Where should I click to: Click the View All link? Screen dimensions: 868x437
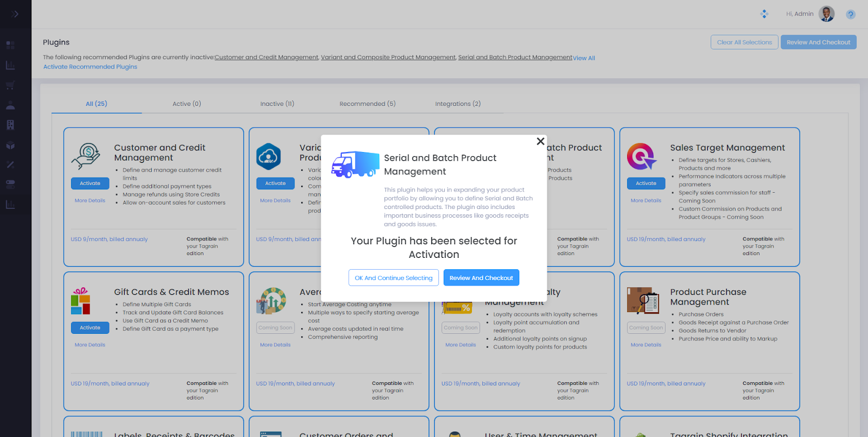tap(584, 58)
